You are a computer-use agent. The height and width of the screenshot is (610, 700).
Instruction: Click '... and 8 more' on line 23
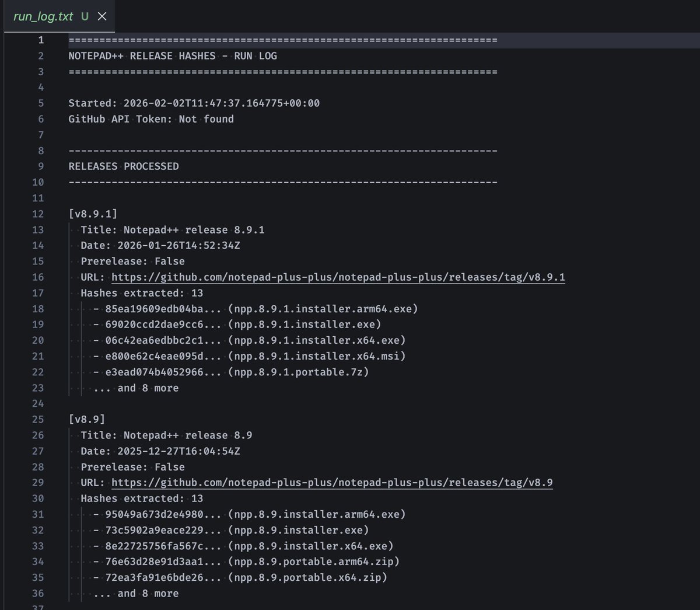pyautogui.click(x=136, y=388)
